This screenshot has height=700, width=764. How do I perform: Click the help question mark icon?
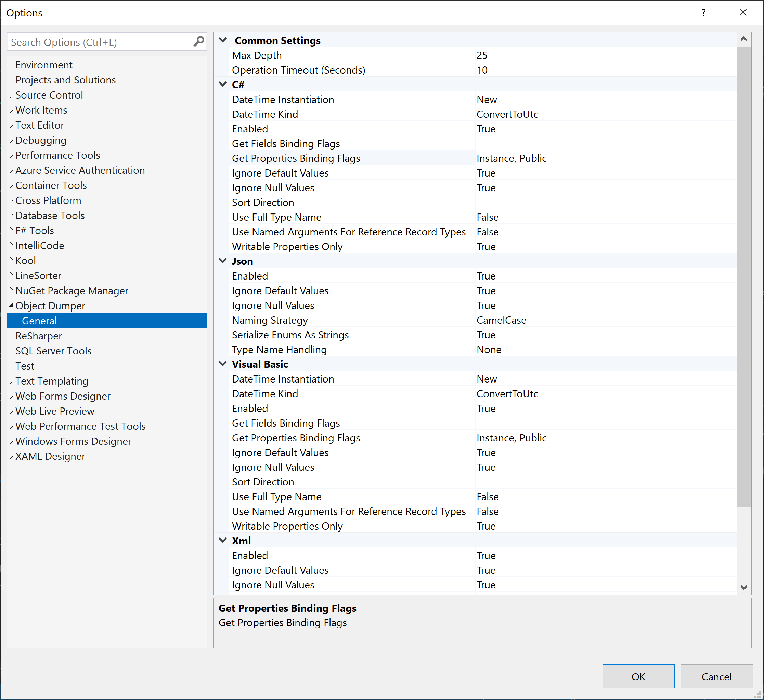(703, 13)
